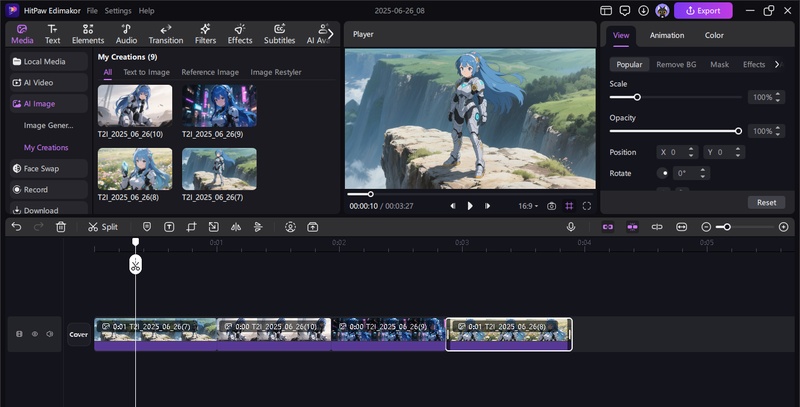Image resolution: width=800 pixels, height=407 pixels.
Task: Adjust the Rotate degrees stepper
Action: (x=703, y=173)
